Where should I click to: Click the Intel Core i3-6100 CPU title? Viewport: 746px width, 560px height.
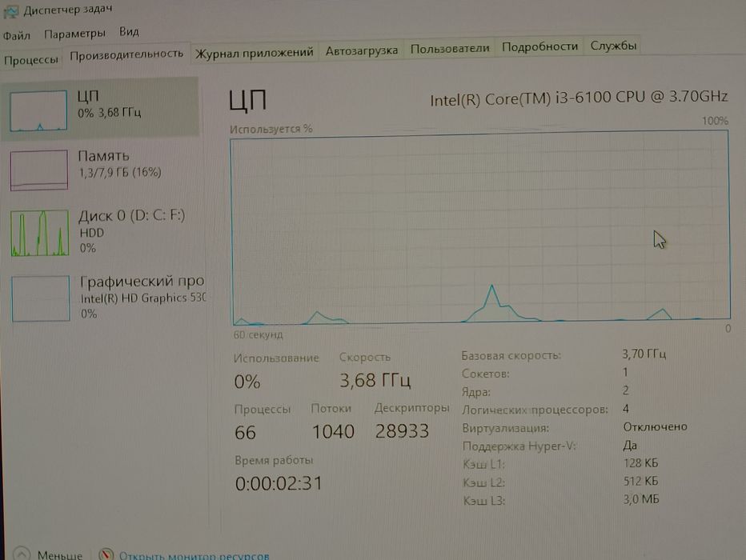(579, 98)
